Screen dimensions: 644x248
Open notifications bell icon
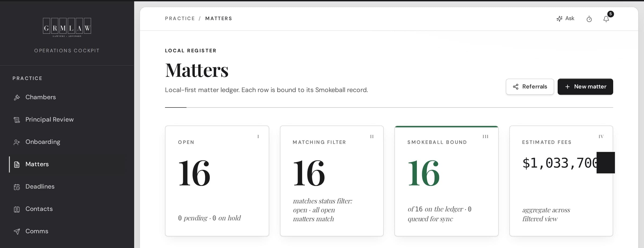click(x=606, y=19)
